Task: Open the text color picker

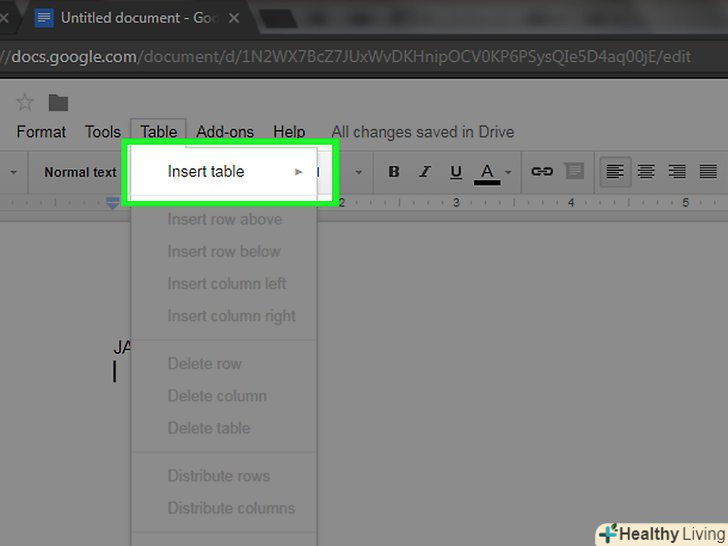Action: (x=487, y=174)
